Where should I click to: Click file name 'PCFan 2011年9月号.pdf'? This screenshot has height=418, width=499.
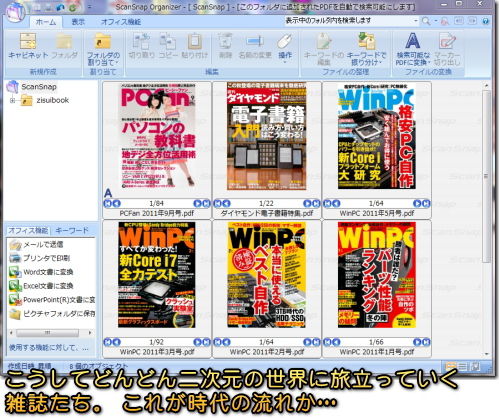point(157,213)
